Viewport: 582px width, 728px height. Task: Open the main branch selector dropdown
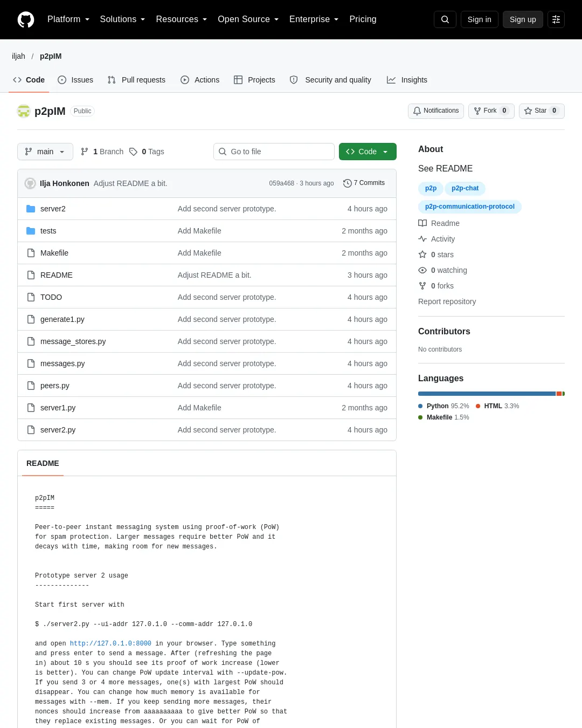tap(45, 152)
